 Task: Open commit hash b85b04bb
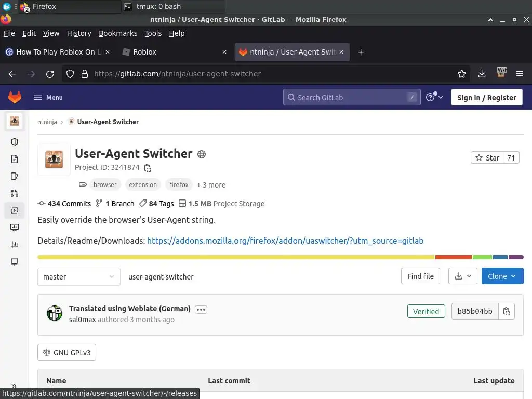tap(475, 312)
